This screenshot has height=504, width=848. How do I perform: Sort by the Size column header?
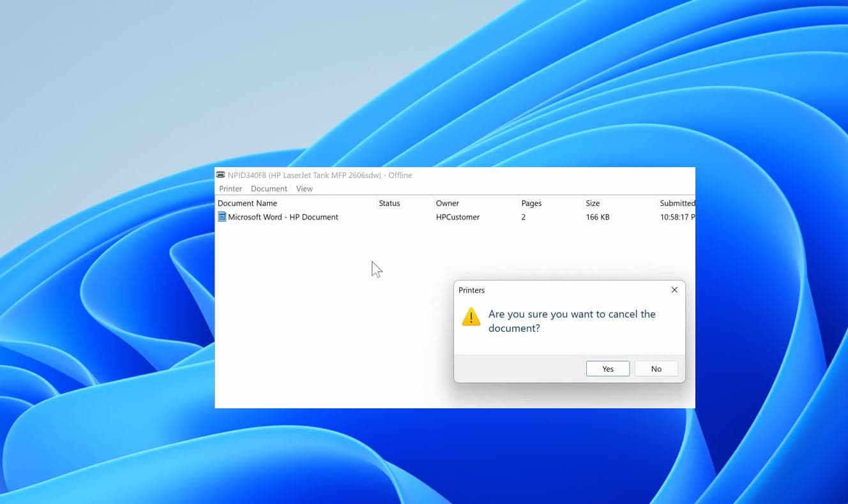coord(593,204)
